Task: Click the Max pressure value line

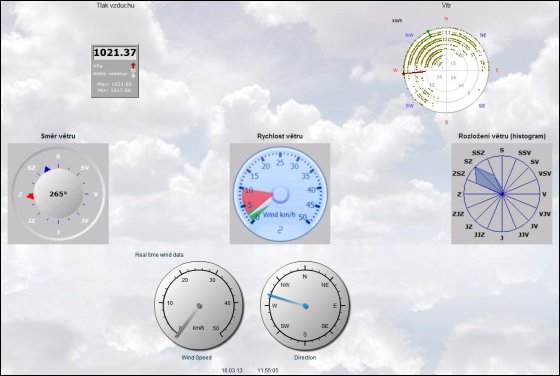Action: tap(115, 84)
